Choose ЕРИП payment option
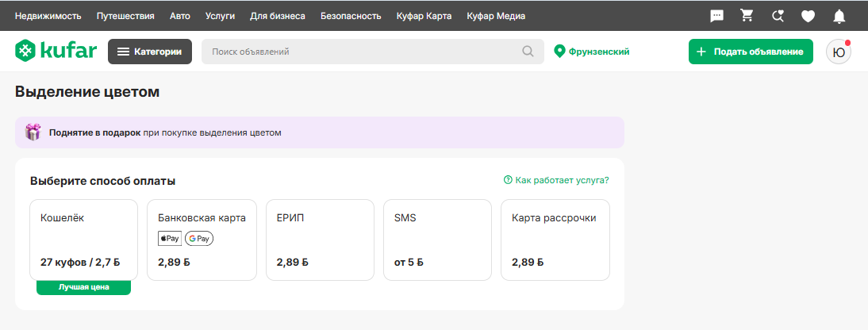 [320, 240]
